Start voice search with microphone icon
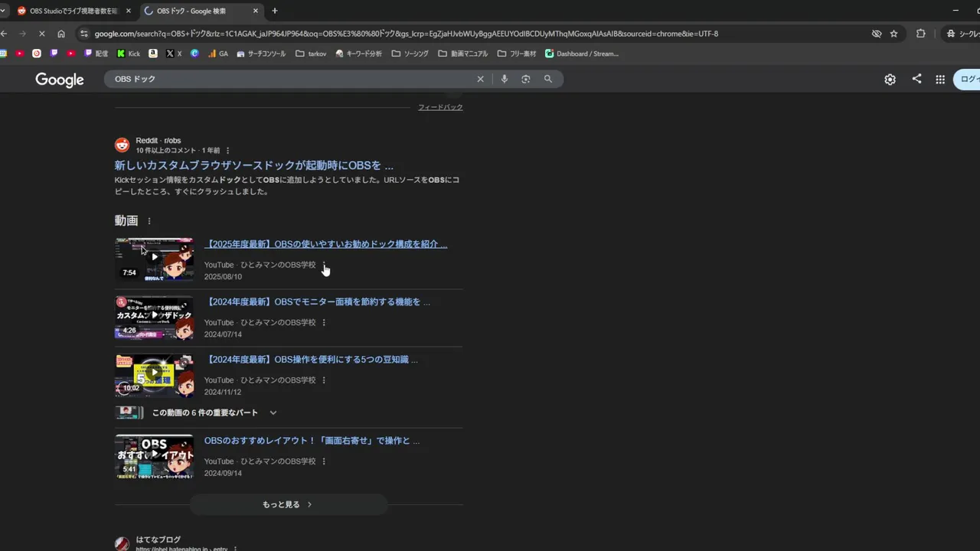 click(x=504, y=79)
